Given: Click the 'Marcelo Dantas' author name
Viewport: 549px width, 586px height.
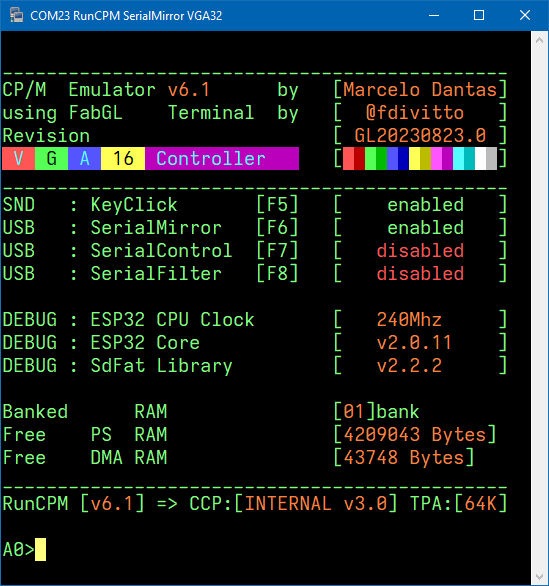Looking at the screenshot, I should point(420,90).
